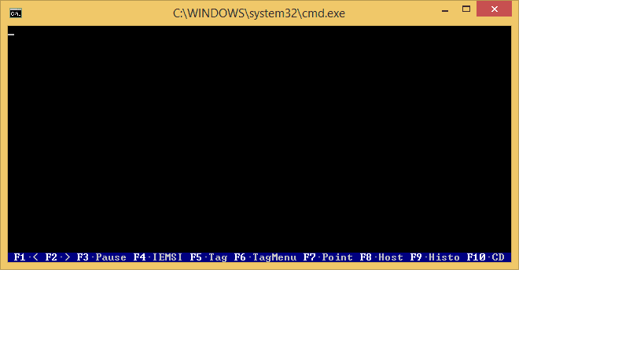The height and width of the screenshot is (362, 644).
Task: Close the cmd.exe window
Action: tap(494, 9)
